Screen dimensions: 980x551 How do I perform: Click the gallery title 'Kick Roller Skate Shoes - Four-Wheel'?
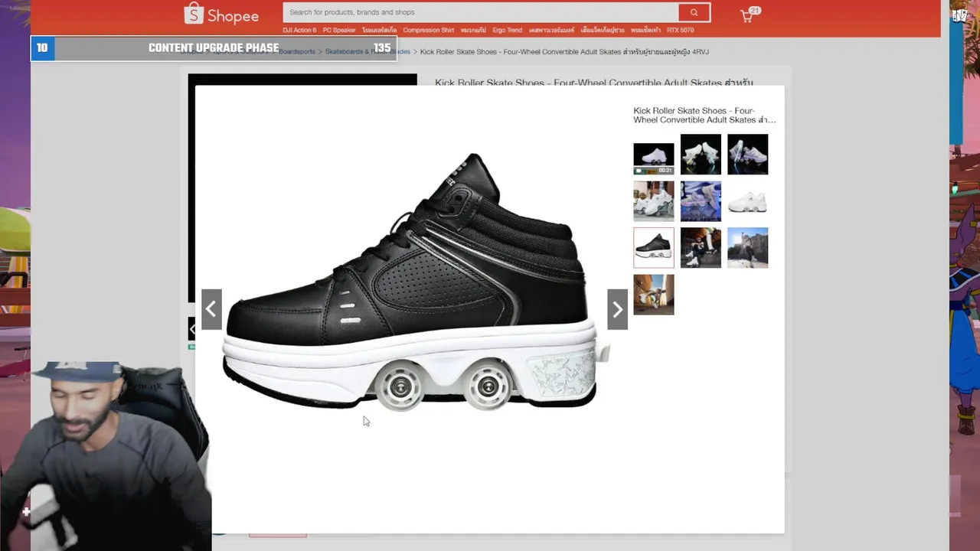pos(704,115)
